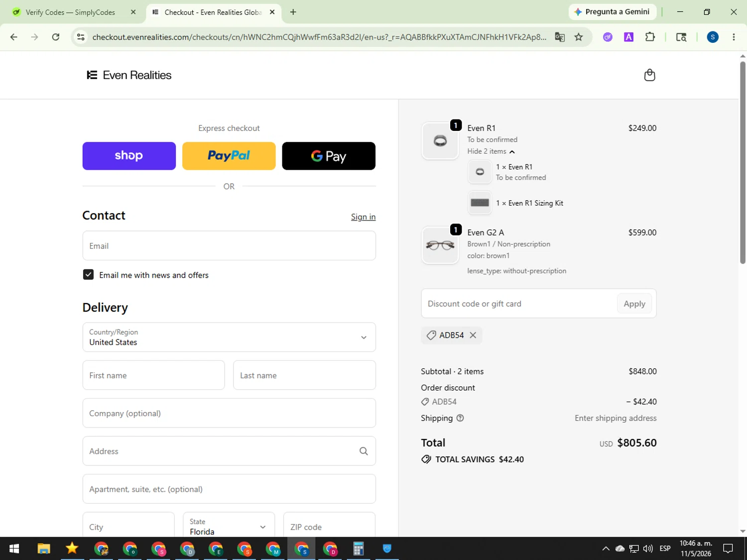
Task: Bookmark this page with the star icon
Action: [x=579, y=37]
